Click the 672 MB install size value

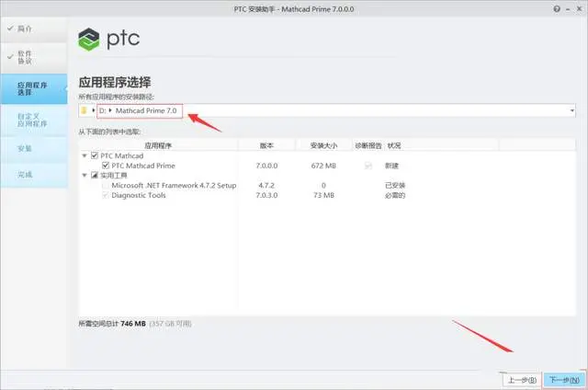coord(323,166)
